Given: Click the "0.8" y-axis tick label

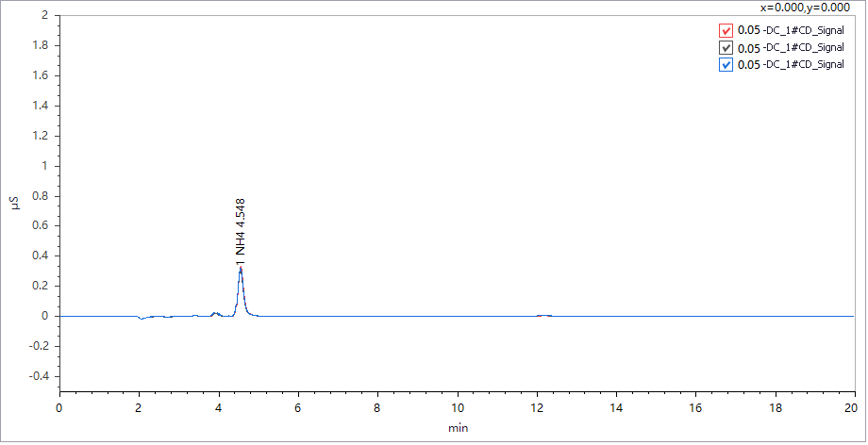Looking at the screenshot, I should point(41,196).
